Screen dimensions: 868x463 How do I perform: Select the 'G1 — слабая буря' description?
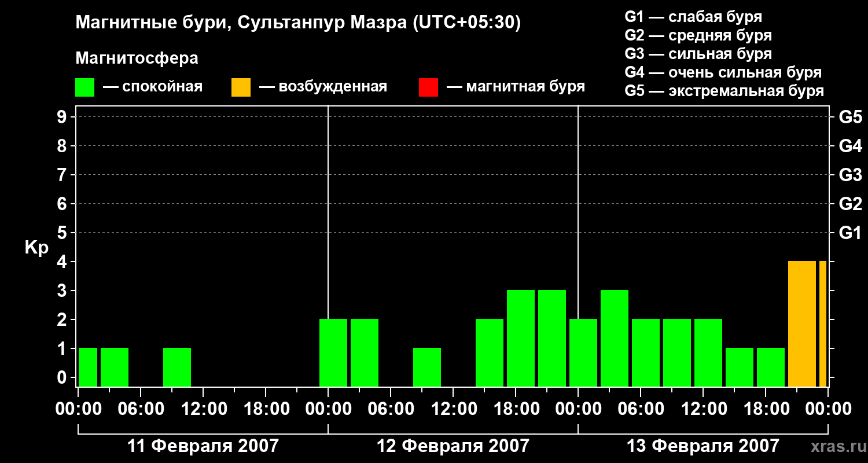tap(693, 17)
